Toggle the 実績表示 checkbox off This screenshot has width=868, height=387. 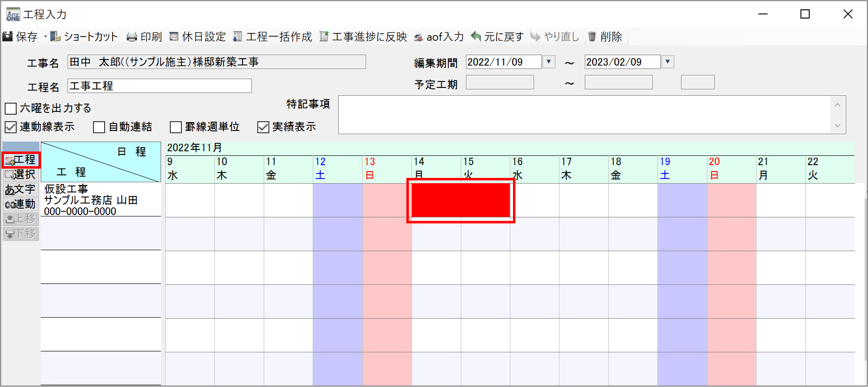[x=263, y=127]
